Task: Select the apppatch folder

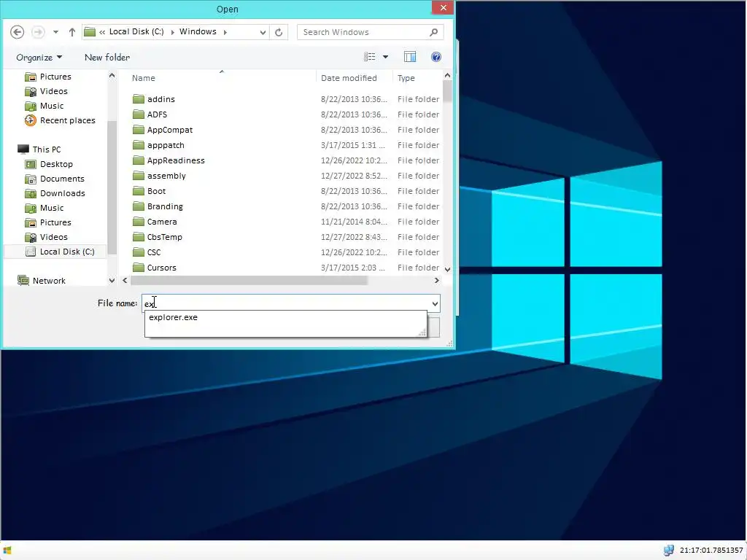Action: [166, 145]
